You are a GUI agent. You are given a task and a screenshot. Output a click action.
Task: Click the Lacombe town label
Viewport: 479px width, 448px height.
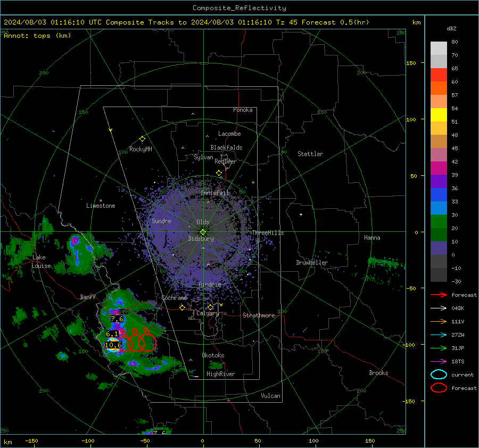coord(229,134)
